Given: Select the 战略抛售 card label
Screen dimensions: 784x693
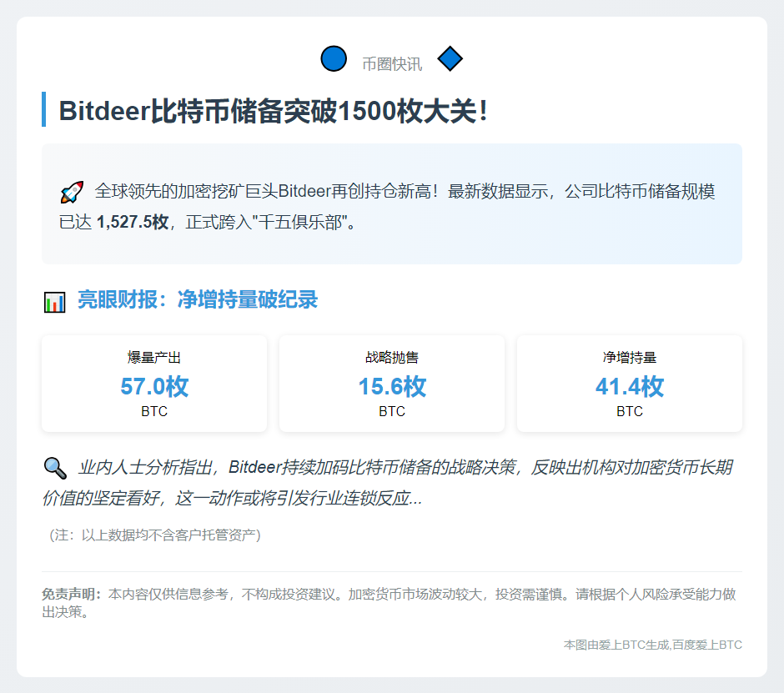Looking at the screenshot, I should tap(392, 357).
